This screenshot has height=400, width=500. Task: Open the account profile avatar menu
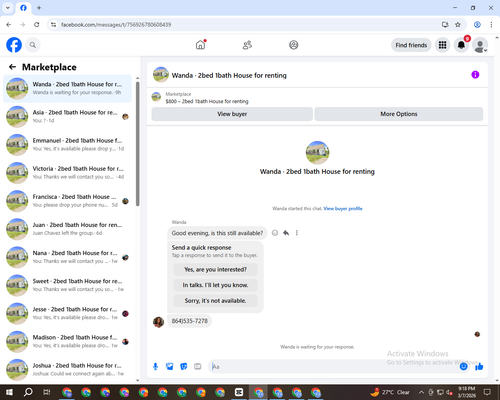point(480,45)
